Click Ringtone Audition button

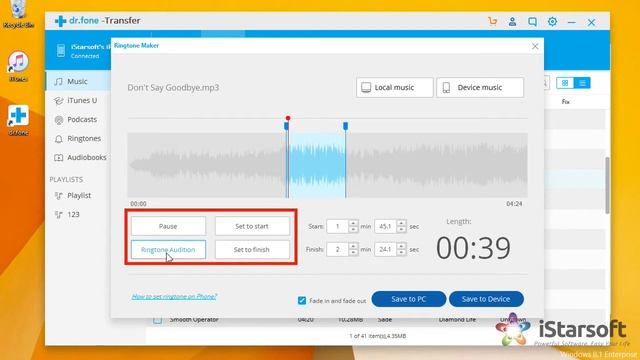point(168,249)
